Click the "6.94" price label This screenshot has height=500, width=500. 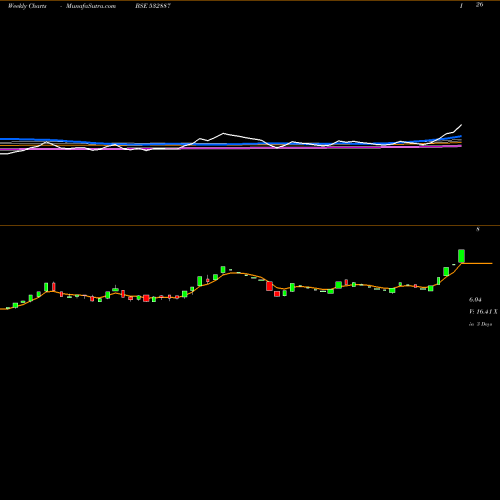click(x=475, y=300)
